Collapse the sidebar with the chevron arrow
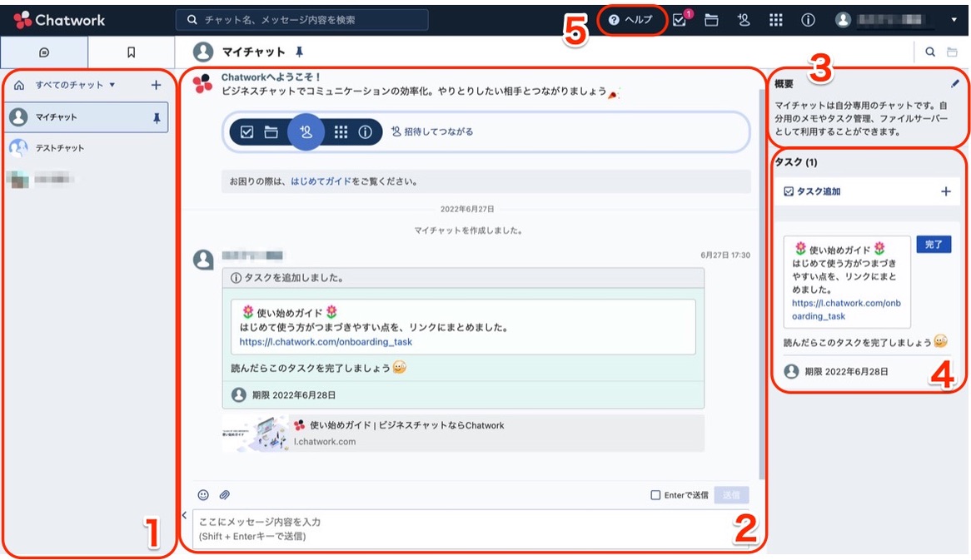The height and width of the screenshot is (560, 971). 183,515
